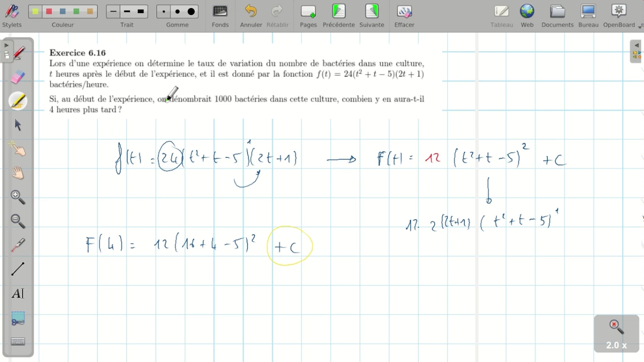
Task: Select the yellow color swatch
Action: [35, 12]
